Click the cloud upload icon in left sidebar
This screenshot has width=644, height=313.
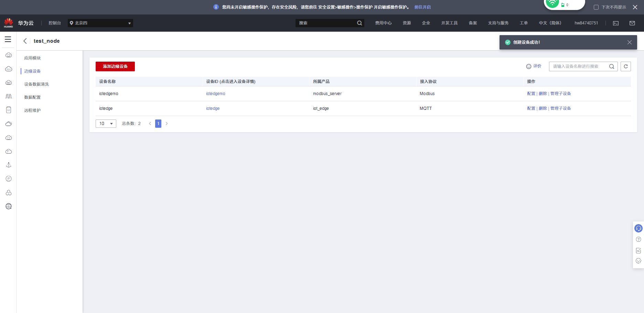pos(9,137)
